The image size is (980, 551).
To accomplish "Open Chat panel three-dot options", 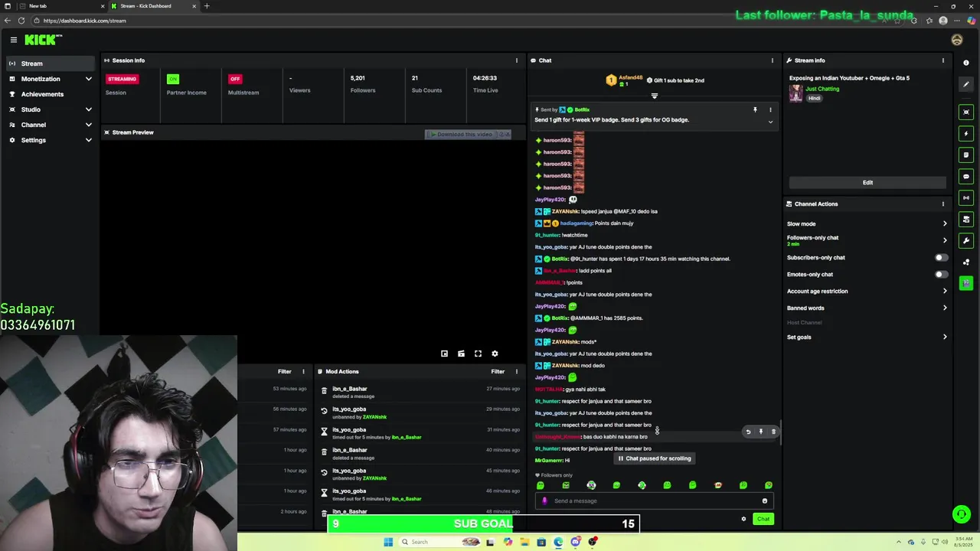I will (x=772, y=60).
